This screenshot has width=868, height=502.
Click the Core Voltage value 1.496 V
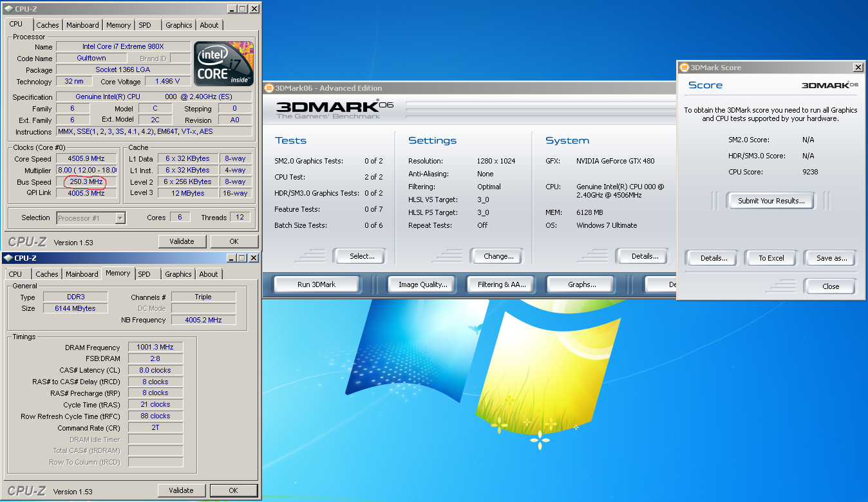167,81
